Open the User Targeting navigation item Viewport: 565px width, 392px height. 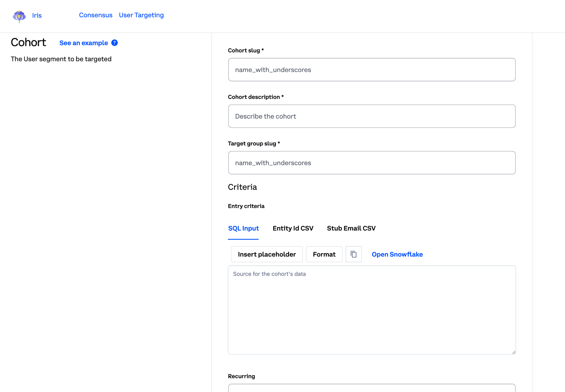141,15
